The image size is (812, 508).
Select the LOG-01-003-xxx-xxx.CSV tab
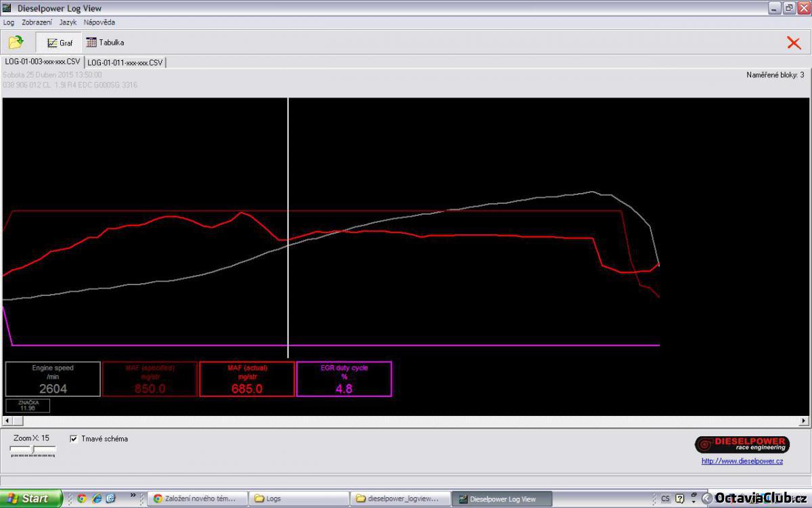coord(43,62)
